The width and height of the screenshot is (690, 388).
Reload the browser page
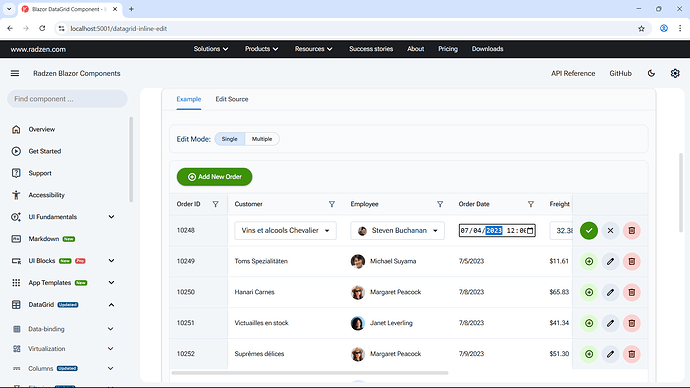click(x=42, y=29)
